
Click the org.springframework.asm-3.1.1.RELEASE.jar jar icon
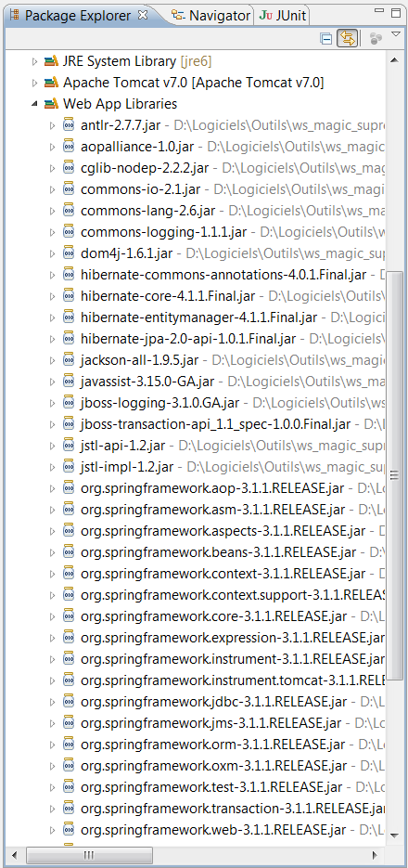click(x=69, y=510)
